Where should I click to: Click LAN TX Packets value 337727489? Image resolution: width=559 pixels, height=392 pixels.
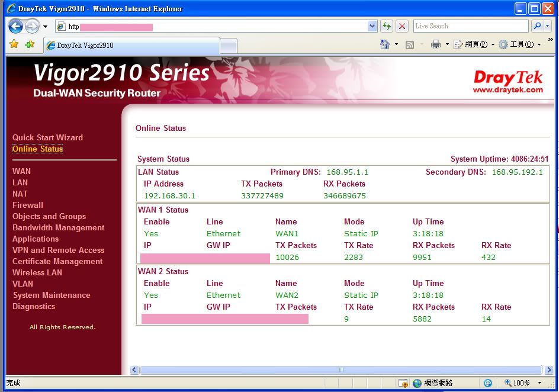262,195
